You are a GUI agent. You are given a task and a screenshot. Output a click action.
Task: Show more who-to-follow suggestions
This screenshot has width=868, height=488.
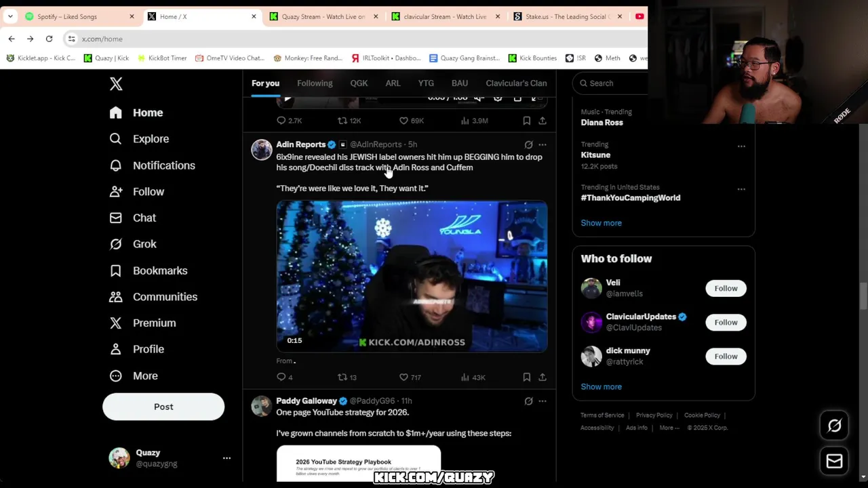601,387
